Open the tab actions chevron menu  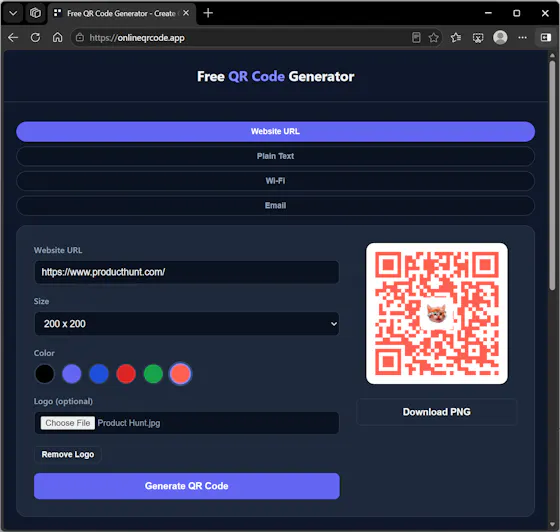coord(13,14)
